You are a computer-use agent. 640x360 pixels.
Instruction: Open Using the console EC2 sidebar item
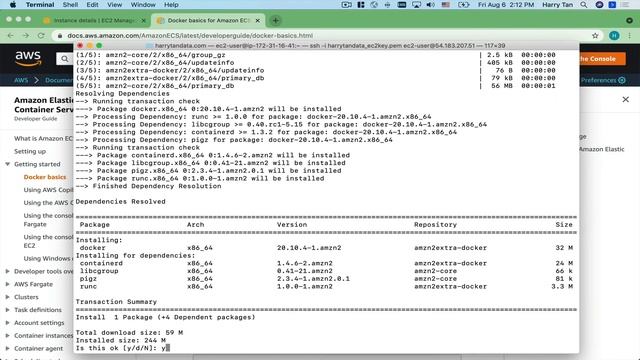coord(48,241)
